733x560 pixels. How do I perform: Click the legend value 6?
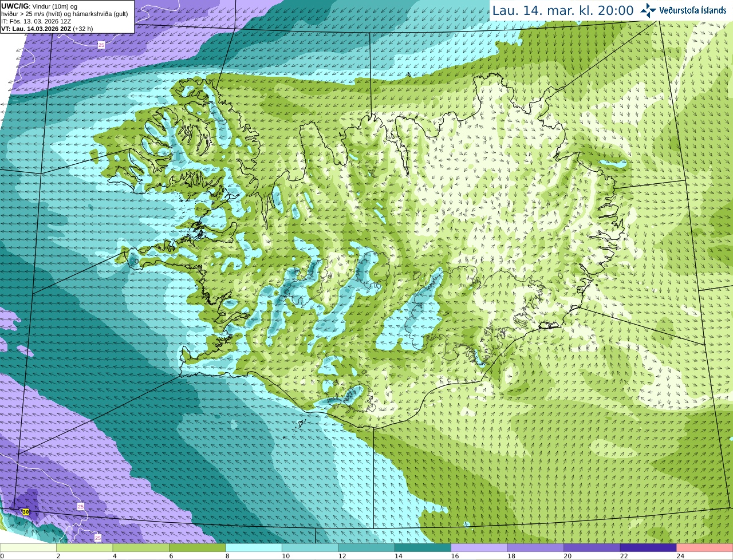coord(171,556)
